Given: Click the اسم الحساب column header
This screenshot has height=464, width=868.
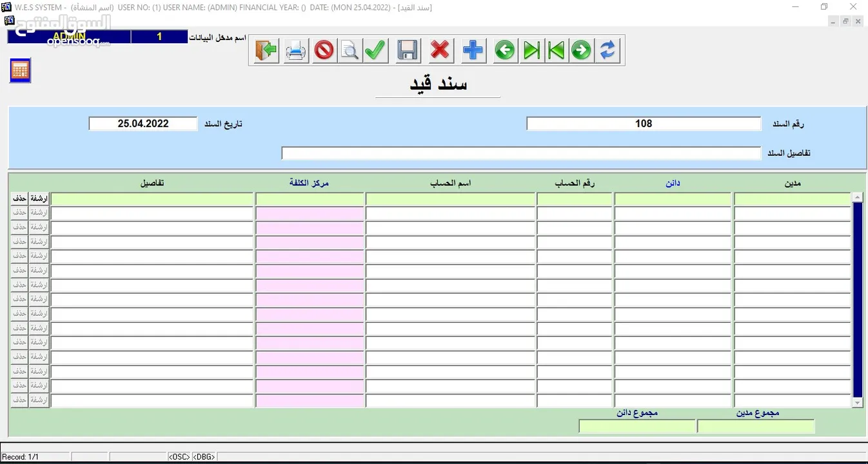Looking at the screenshot, I should pos(450,184).
